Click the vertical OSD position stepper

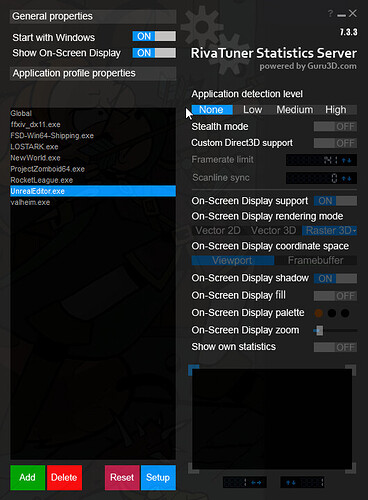[x=302, y=482]
